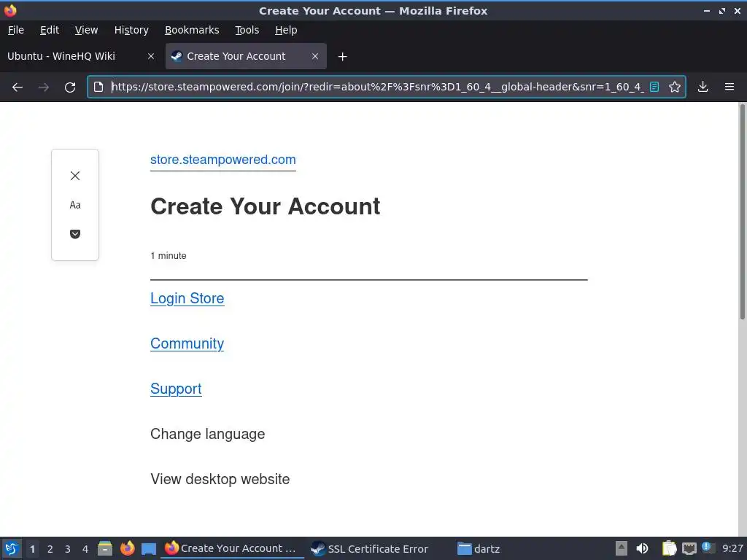This screenshot has height=560, width=747.
Task: Switch to workspace 3
Action: pyautogui.click(x=68, y=549)
